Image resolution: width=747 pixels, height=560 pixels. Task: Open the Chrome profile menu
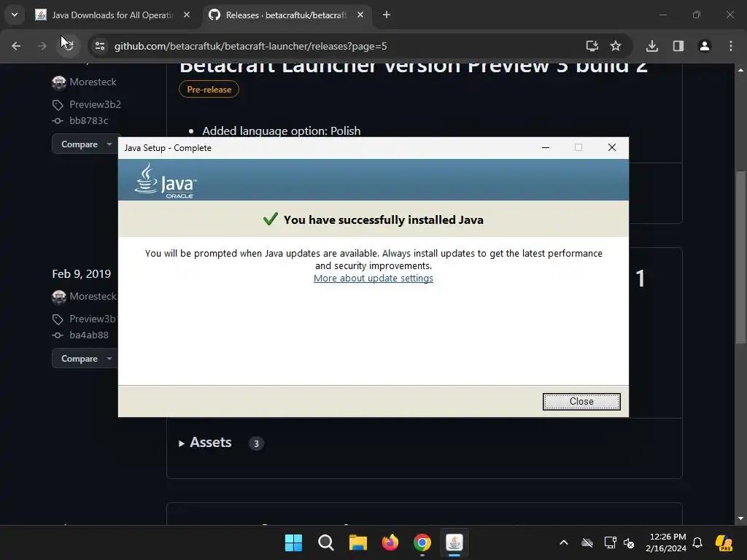pyautogui.click(x=704, y=46)
